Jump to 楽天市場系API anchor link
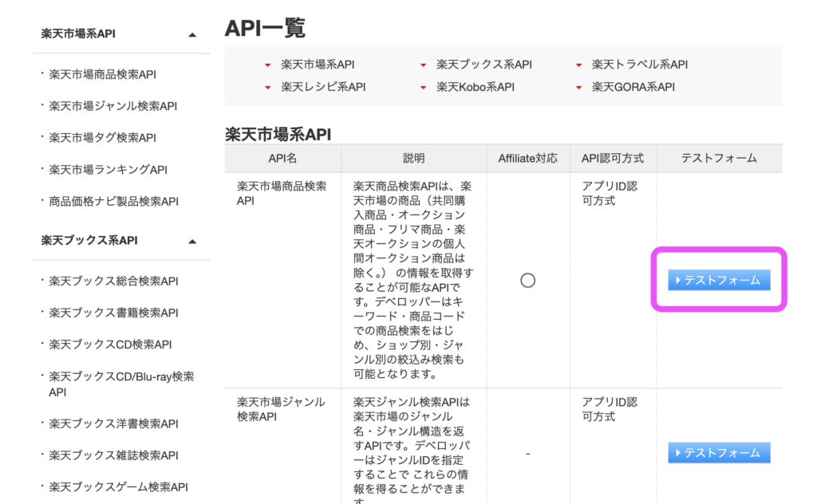817x504 pixels. (x=317, y=65)
